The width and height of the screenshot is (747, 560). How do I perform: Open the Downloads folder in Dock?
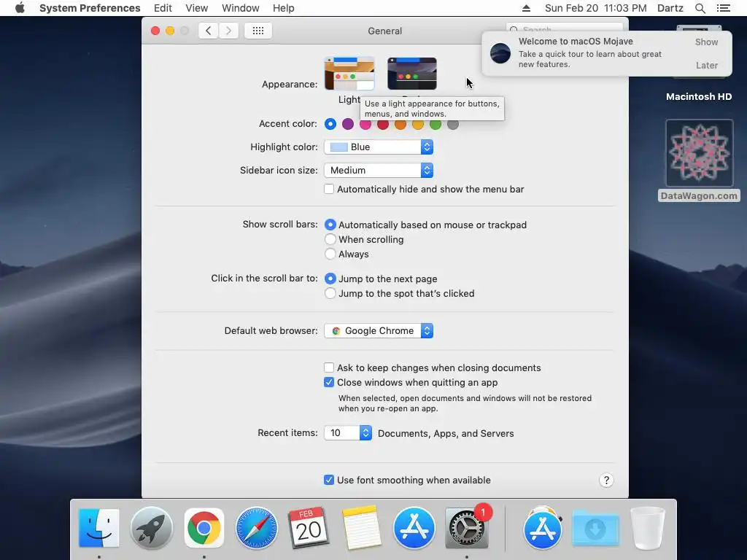pyautogui.click(x=595, y=528)
